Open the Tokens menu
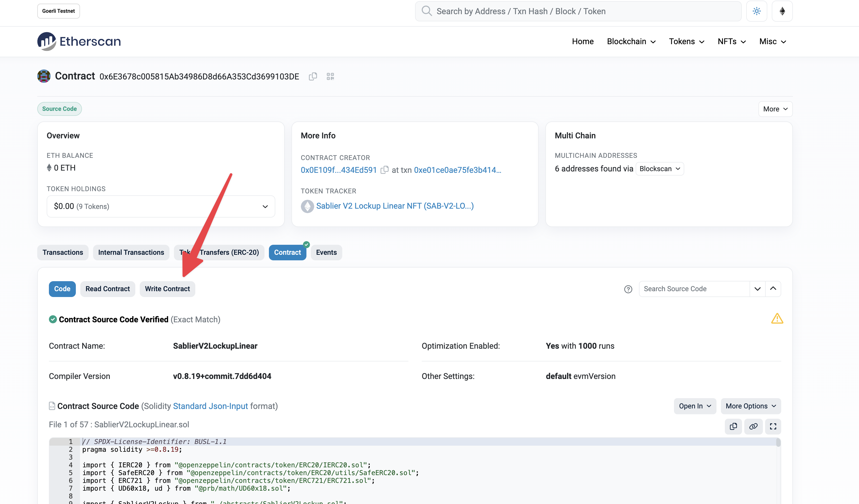 (x=686, y=42)
